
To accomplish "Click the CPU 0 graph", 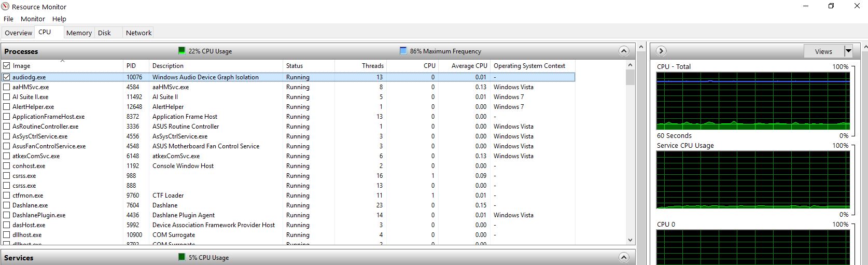I will 753,248.
